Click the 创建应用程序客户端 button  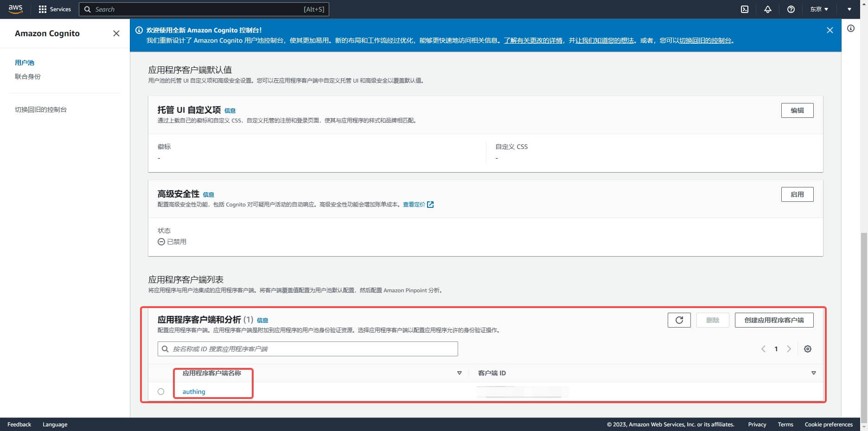pos(774,320)
